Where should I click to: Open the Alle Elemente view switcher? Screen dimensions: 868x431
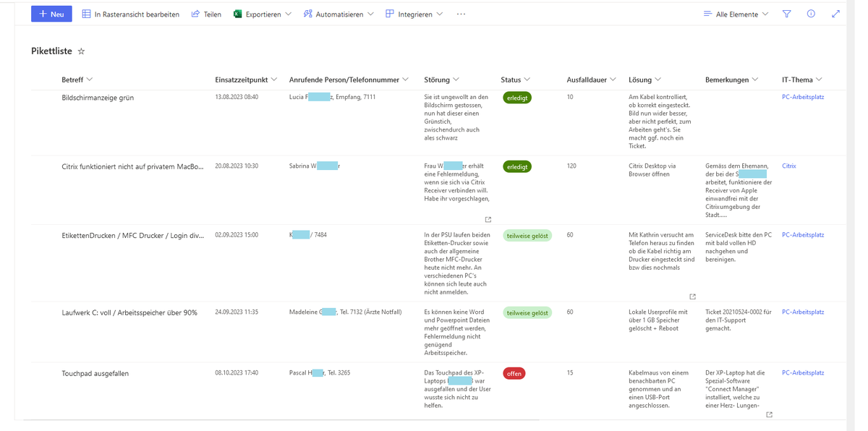736,14
